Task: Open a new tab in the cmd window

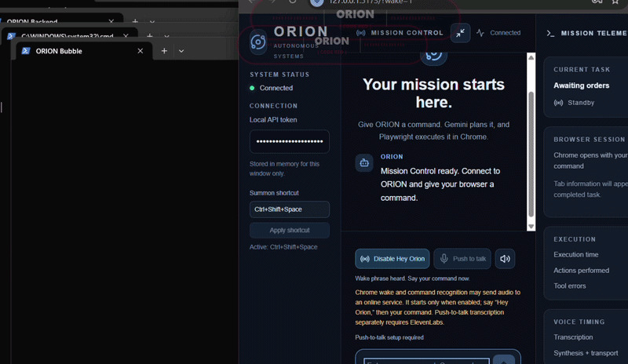Action: [x=149, y=36]
